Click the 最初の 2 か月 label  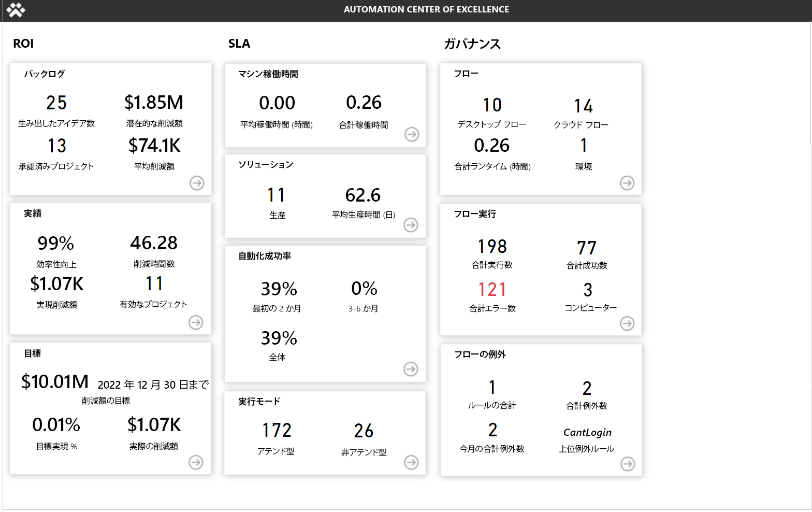277,308
